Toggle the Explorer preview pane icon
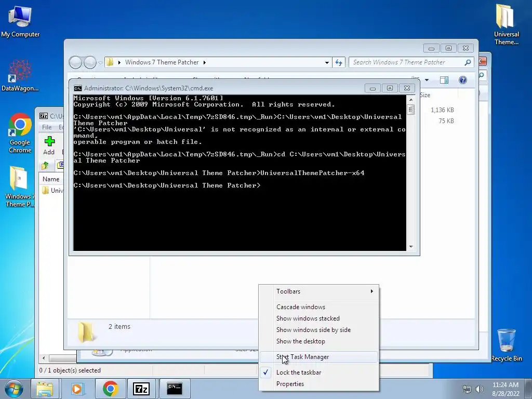The width and height of the screenshot is (532, 399). click(x=444, y=79)
